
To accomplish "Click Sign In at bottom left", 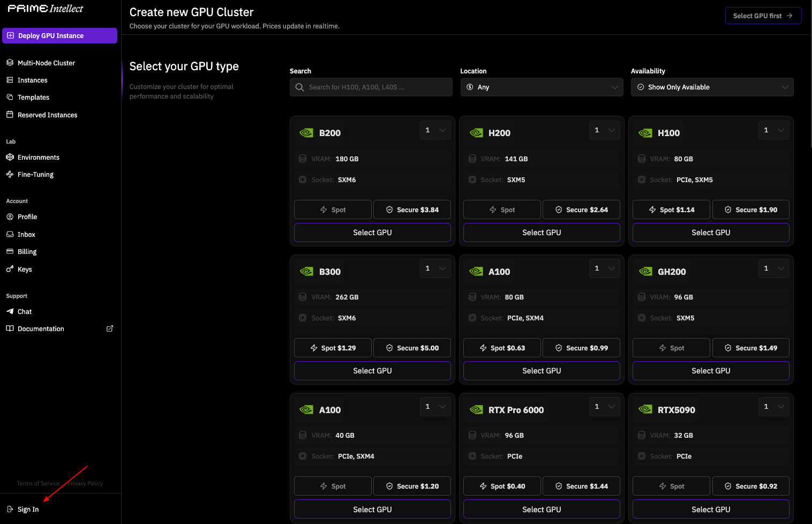I will (28, 509).
